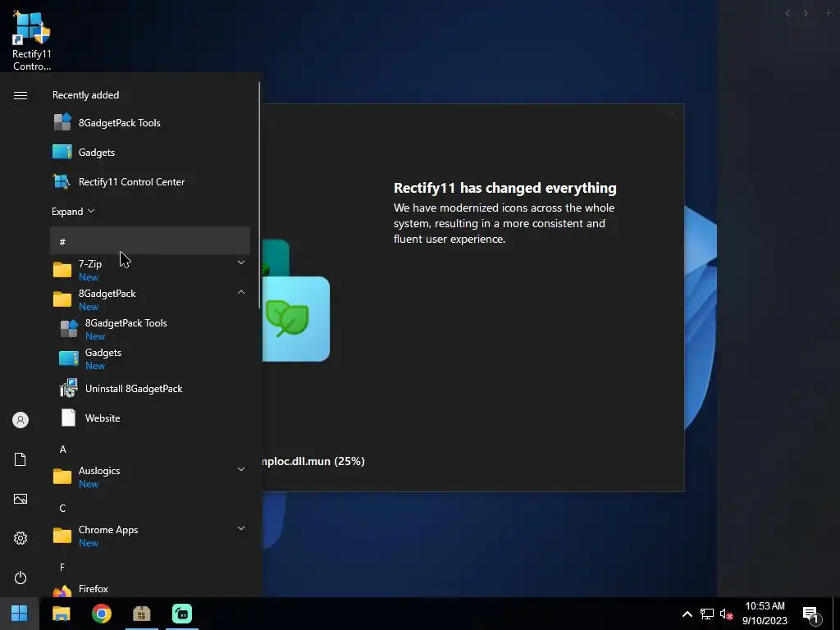Click the # letter header
The width and height of the screenshot is (840, 630).
(x=150, y=241)
